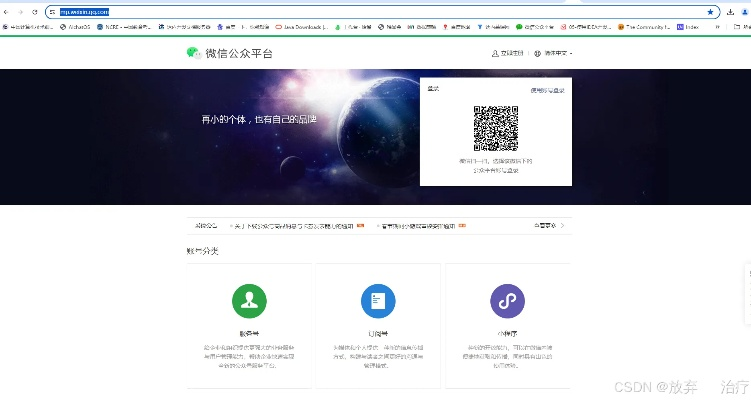The height and width of the screenshot is (400, 751).
Task: Expand the bookmarks overflow chevron
Action: pos(717,27)
